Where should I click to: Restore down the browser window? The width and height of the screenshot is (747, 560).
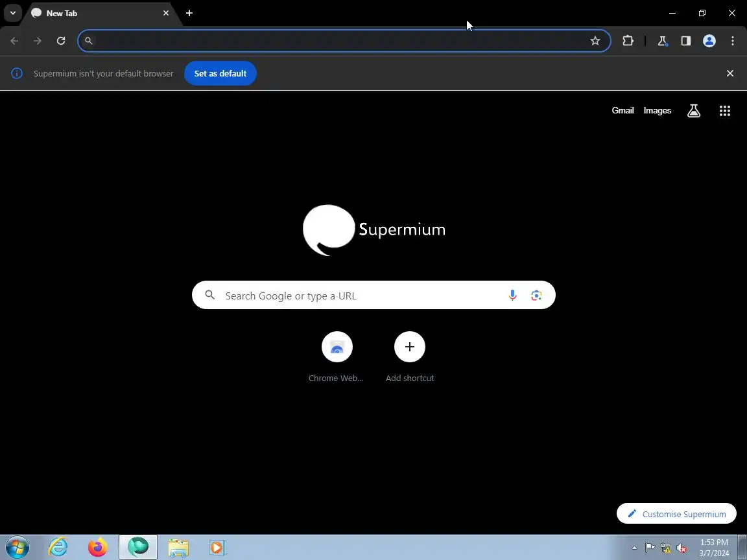tap(702, 13)
